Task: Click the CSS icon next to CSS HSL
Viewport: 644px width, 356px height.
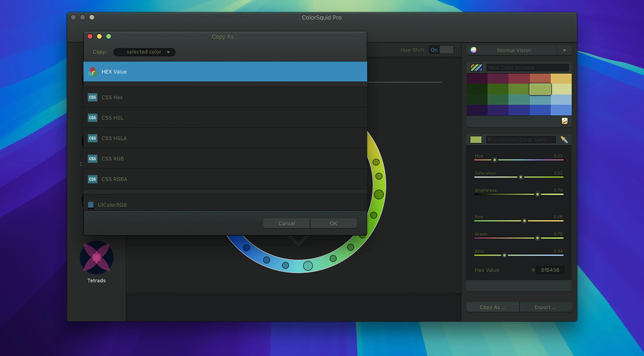Action: pyautogui.click(x=93, y=118)
